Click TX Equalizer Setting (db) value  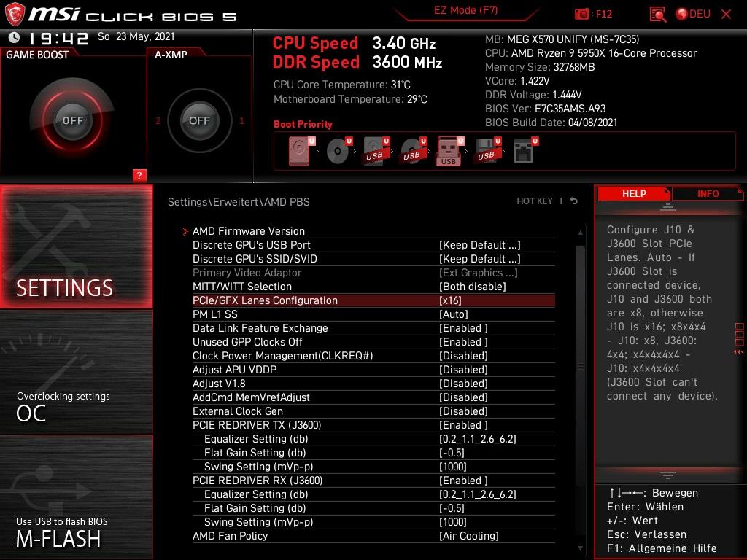477,439
